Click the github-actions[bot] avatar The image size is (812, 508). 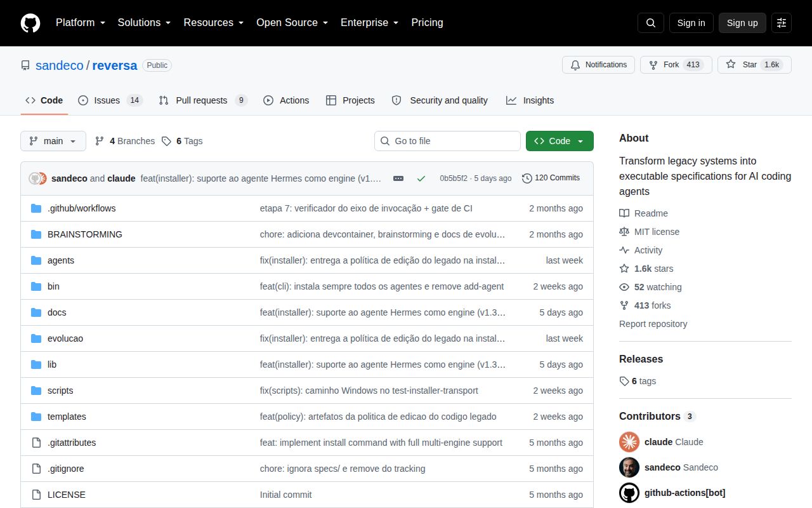coord(629,493)
